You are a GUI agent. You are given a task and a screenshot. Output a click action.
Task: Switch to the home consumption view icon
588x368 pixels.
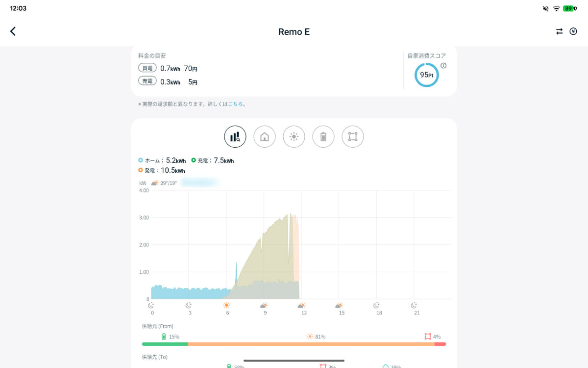[264, 136]
